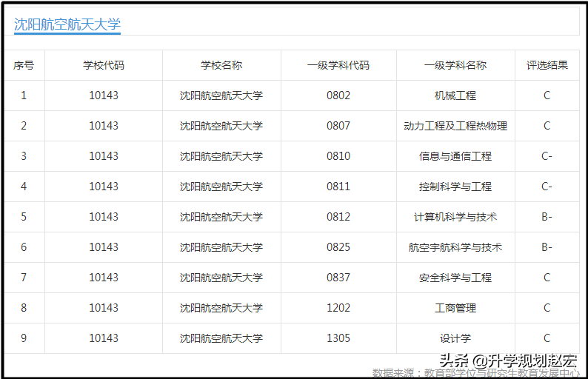Select discipline code 0807
The height and width of the screenshot is (379, 588).
pos(338,126)
